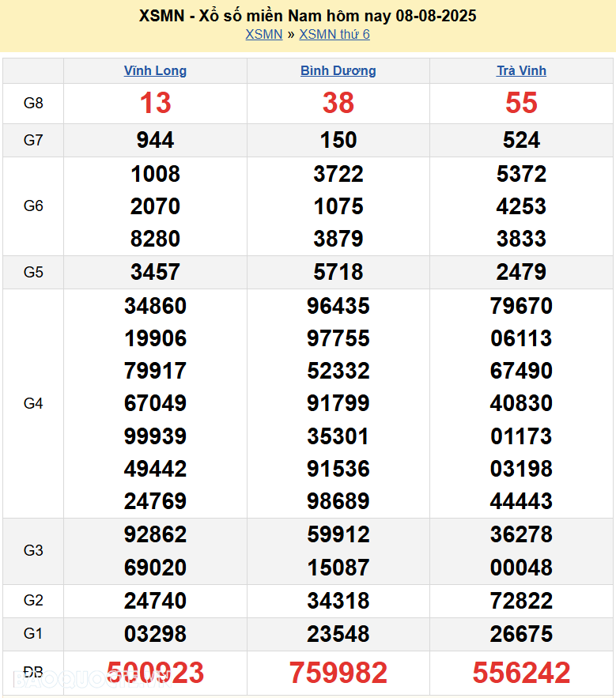Click the page title XSMN 08-08-2025
The height and width of the screenshot is (698, 616).
tap(308, 16)
